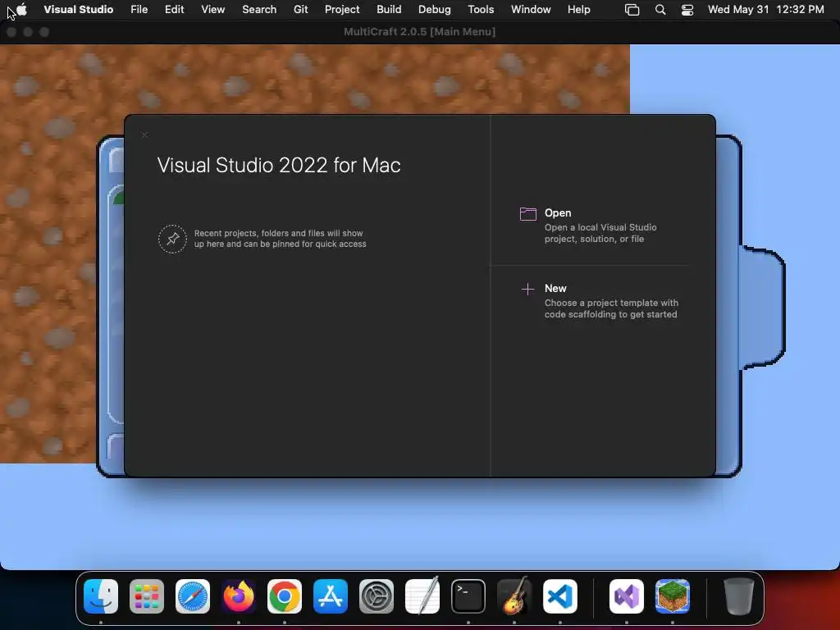Open the Help menu
Image resolution: width=840 pixels, height=630 pixels.
(x=578, y=9)
